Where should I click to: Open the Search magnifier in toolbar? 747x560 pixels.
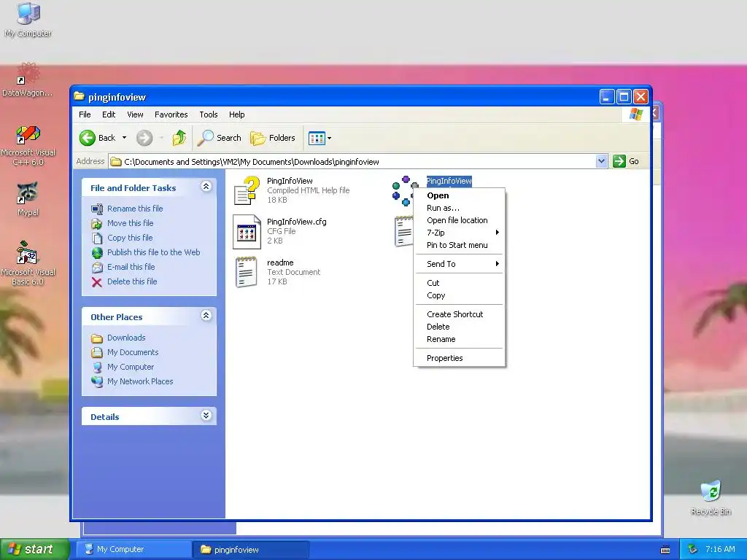click(x=205, y=138)
